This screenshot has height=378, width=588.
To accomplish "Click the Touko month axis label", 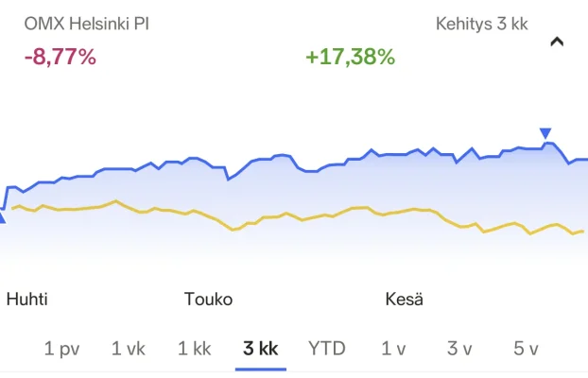I will point(208,300).
